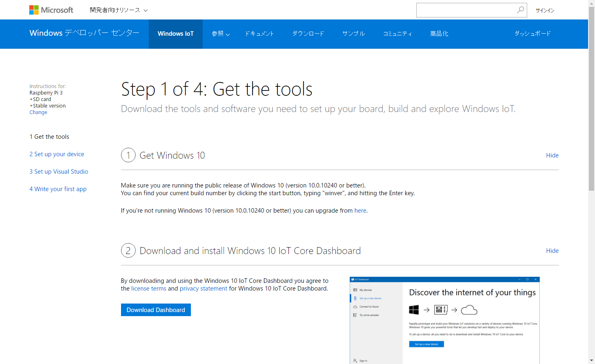
Task: Open the サンプル menu item
Action: click(354, 34)
